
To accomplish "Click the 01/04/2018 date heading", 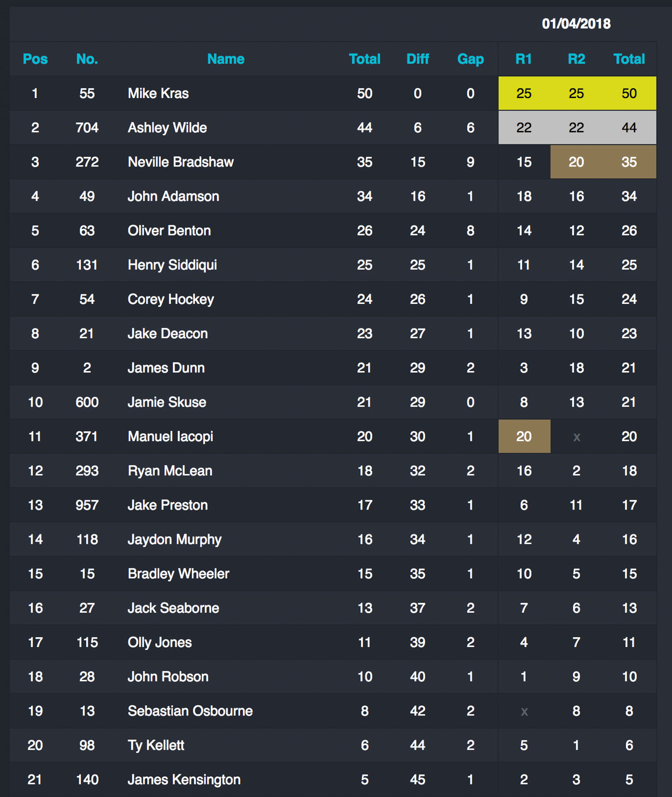I will tap(576, 24).
